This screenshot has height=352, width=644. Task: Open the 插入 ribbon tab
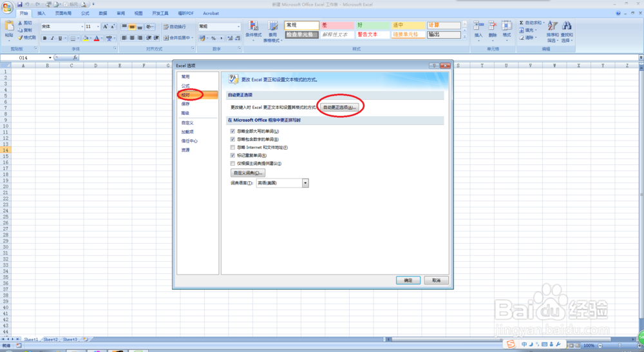click(x=41, y=13)
